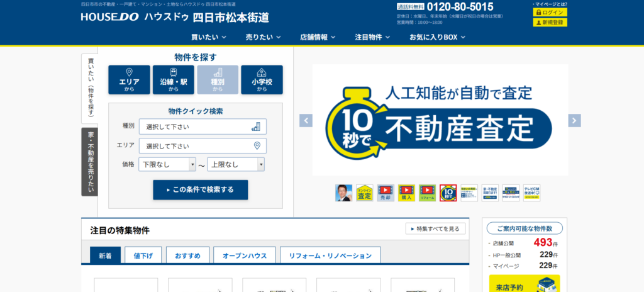Switch to the オープンハウス tab

[245, 255]
